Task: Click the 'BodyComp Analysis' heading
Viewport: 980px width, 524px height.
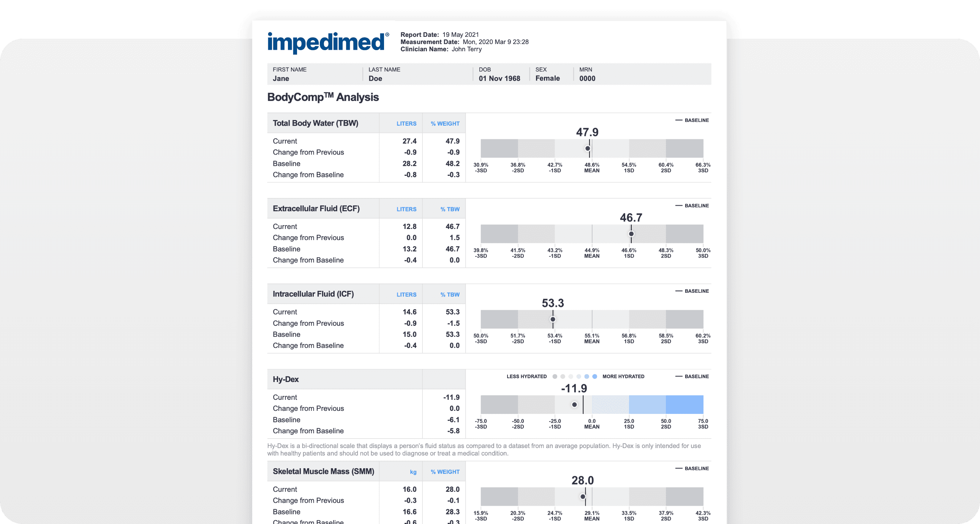Action: click(x=322, y=97)
